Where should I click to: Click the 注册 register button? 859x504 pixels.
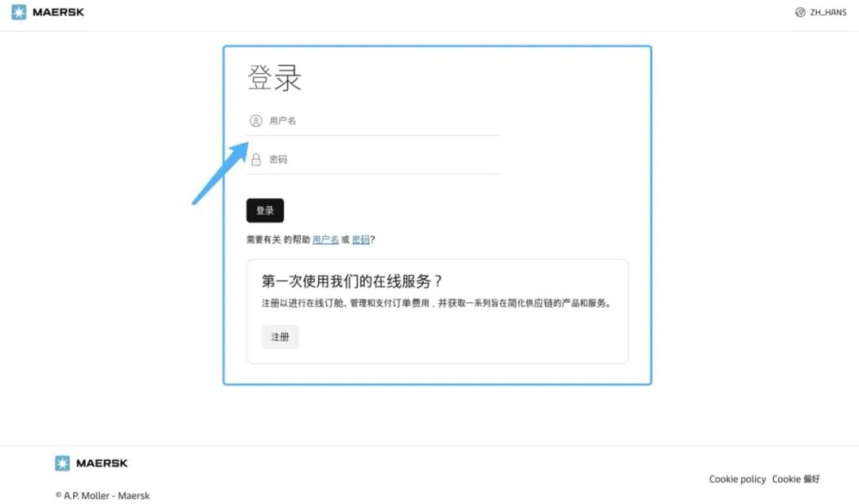pyautogui.click(x=280, y=337)
